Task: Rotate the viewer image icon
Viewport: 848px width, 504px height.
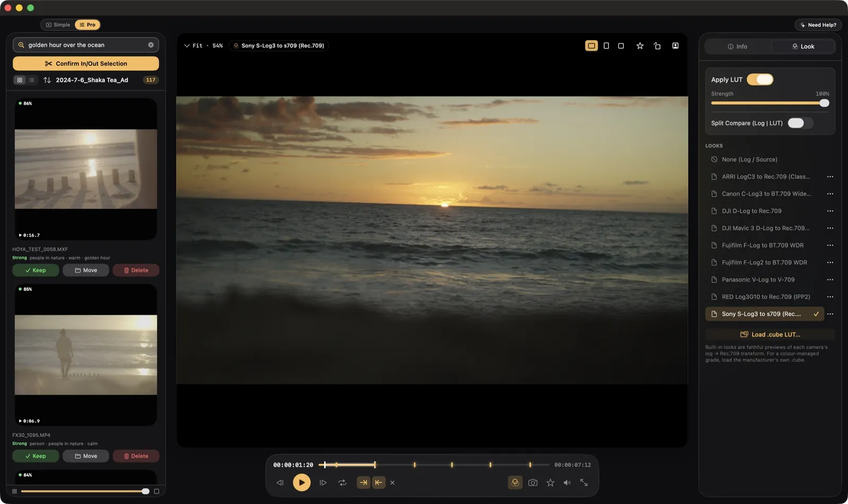Action: [x=657, y=46]
